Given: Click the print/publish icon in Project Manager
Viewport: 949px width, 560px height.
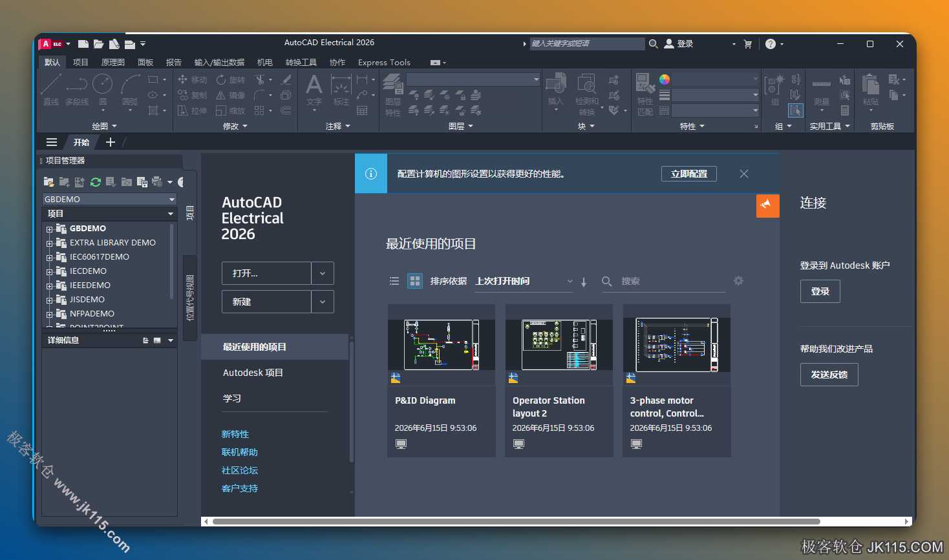Looking at the screenshot, I should pos(157,182).
